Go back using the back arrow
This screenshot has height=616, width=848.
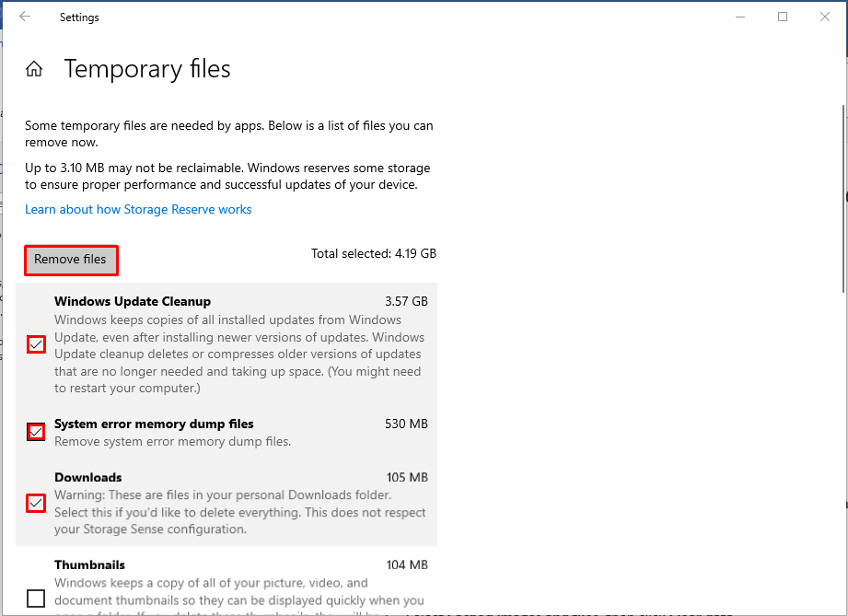tap(25, 17)
